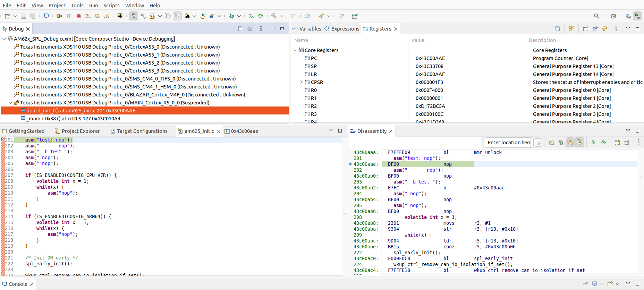Select the CortexA53_0 disconnected core
The image size is (644, 290).
click(120, 47)
